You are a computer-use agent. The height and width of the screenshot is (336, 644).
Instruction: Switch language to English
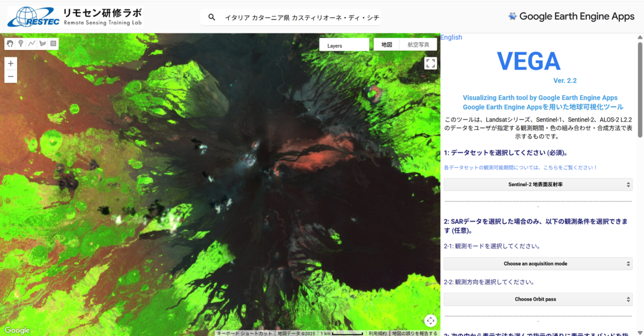(x=451, y=38)
